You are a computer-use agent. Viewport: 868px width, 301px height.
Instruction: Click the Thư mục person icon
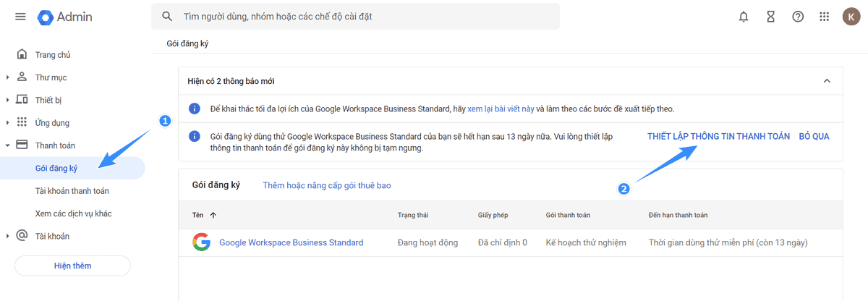[22, 77]
